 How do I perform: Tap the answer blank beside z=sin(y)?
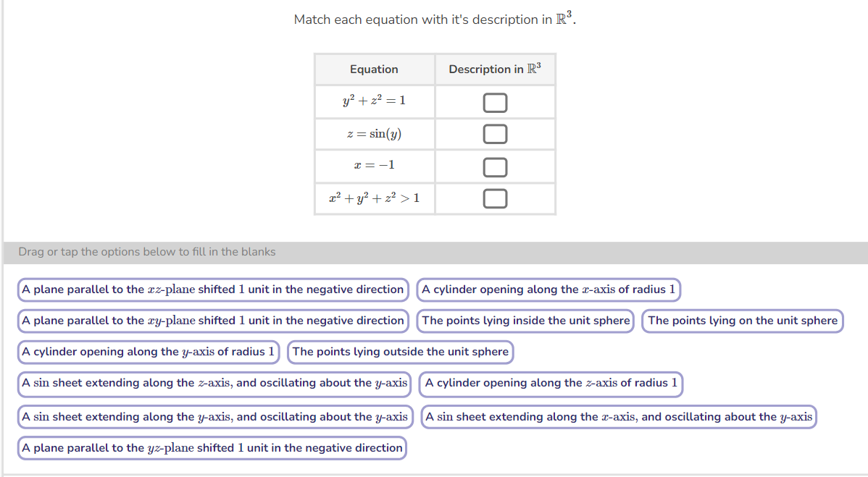(494, 134)
